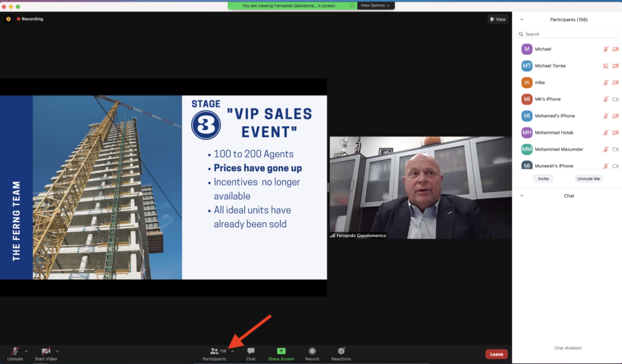This screenshot has width=622, height=364.
Task: Collapse the Participants (156) panel header
Action: (x=522, y=19)
